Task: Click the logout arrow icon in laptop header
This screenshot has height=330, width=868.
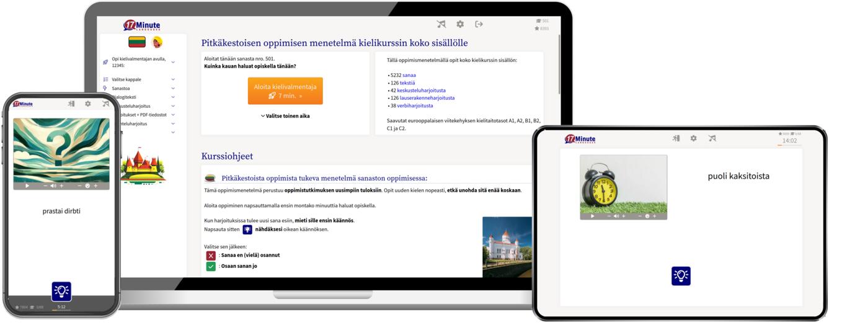Action: (x=479, y=24)
